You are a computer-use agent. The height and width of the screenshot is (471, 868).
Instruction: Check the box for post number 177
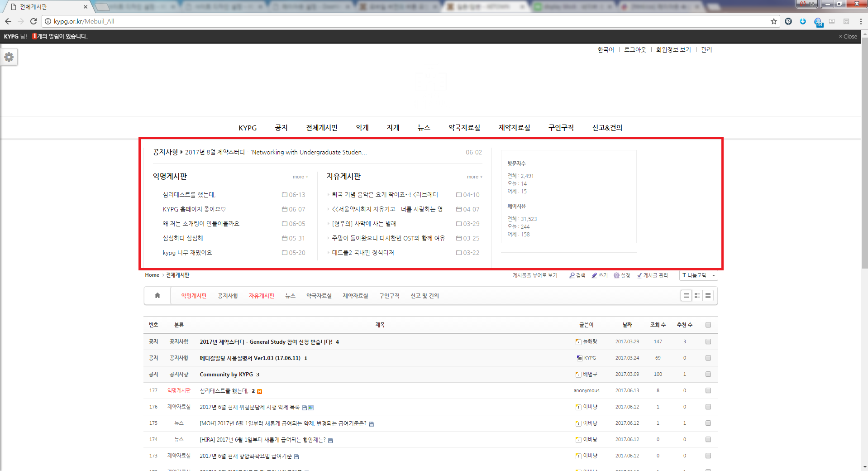click(708, 390)
